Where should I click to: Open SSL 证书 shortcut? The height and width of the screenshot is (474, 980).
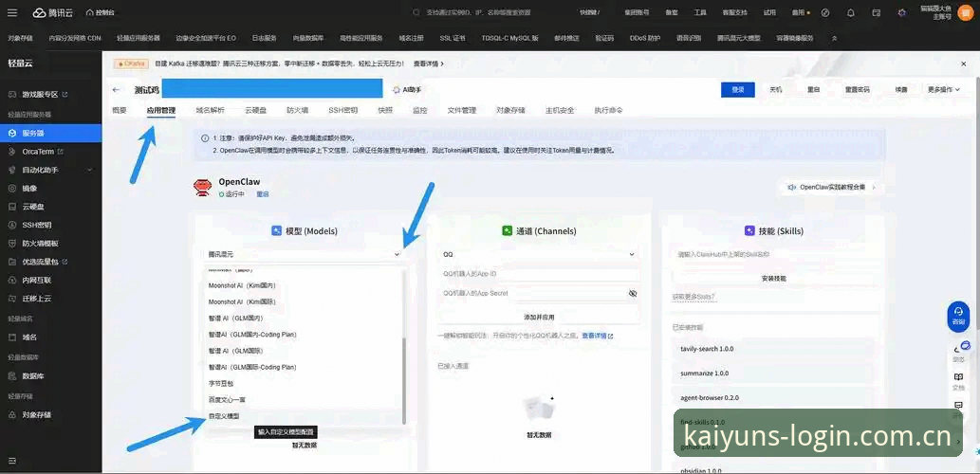(454, 38)
